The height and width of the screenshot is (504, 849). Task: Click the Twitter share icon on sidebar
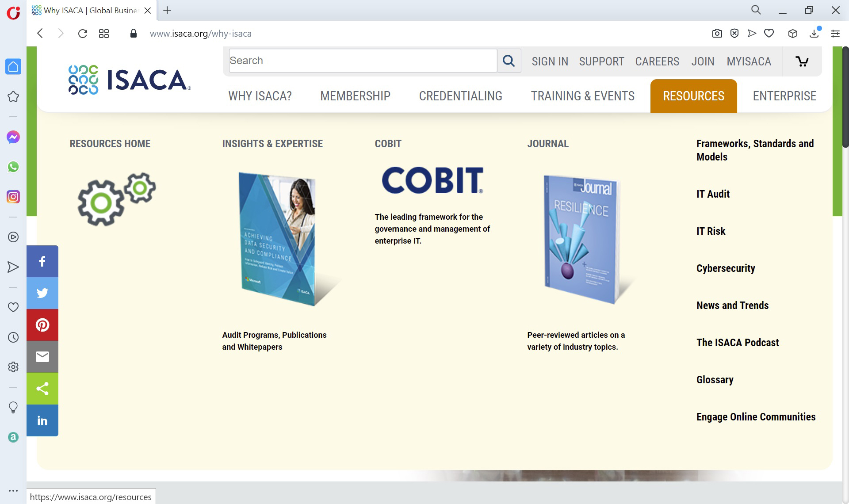pos(42,293)
